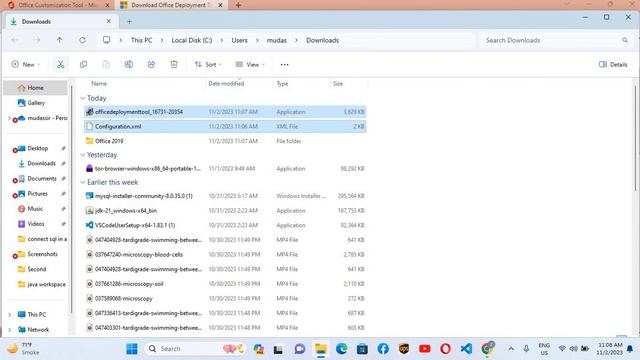Click Users in address breadcrumb
The width and height of the screenshot is (640, 360).
click(x=240, y=40)
